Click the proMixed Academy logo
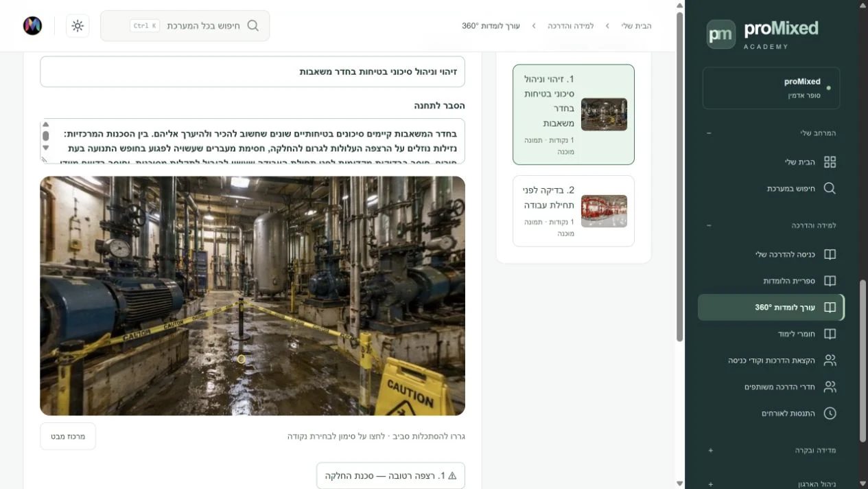 coord(762,34)
